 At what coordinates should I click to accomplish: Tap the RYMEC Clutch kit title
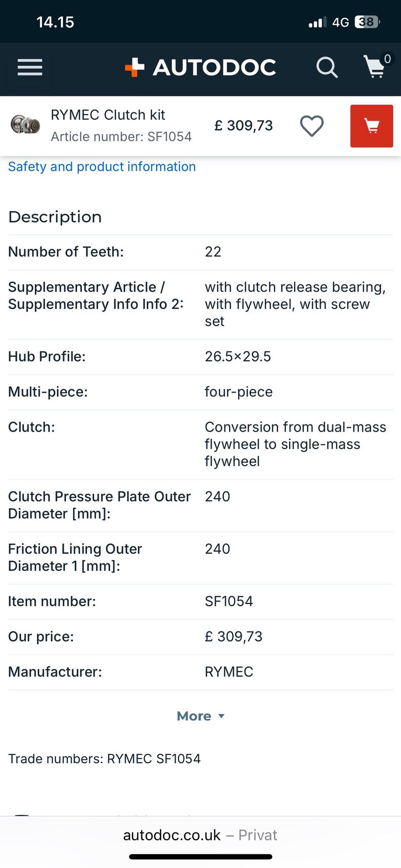[108, 115]
